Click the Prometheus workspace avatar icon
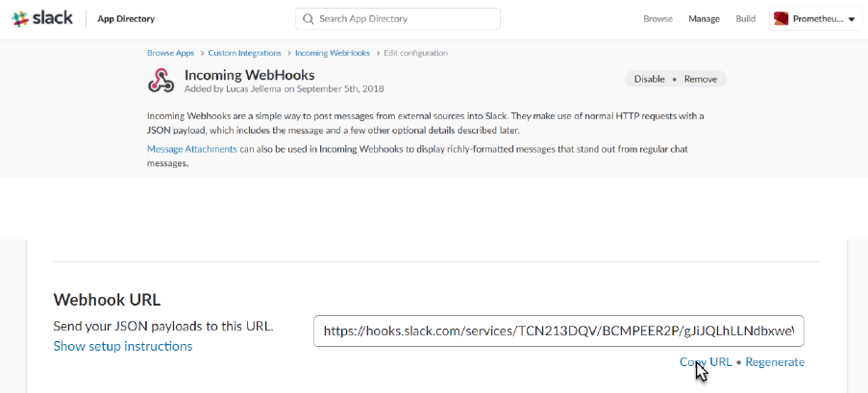This screenshot has height=393, width=868. pos(781,19)
